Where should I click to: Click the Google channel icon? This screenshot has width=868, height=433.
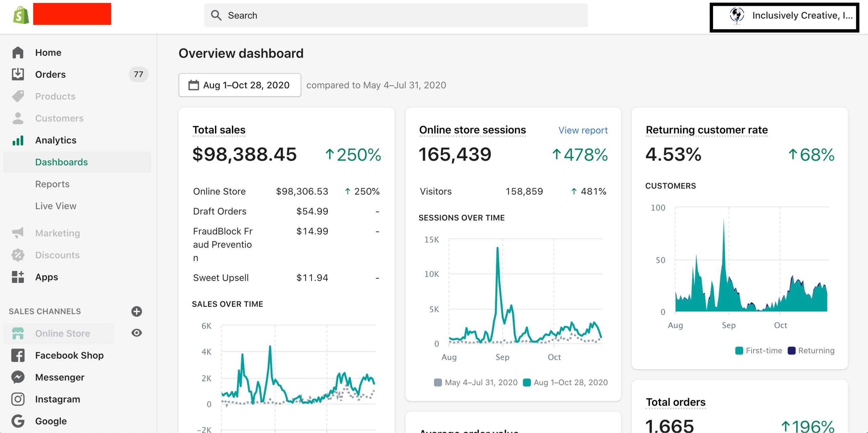(18, 421)
